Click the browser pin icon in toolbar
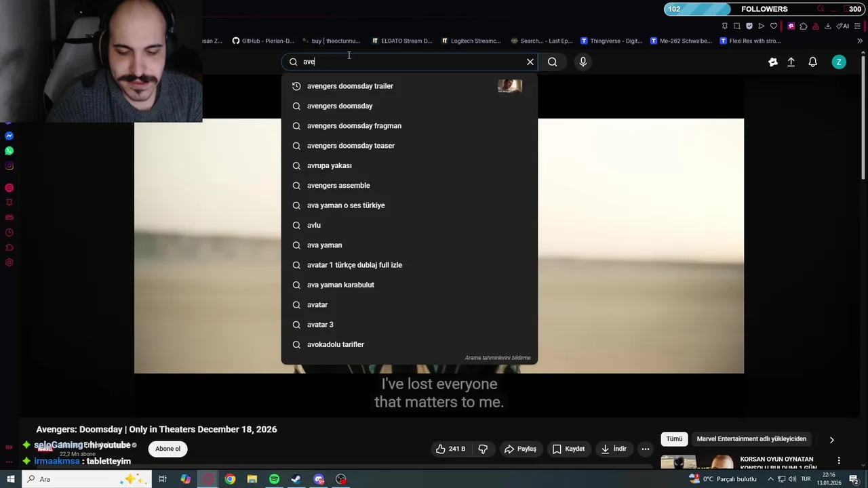The height and width of the screenshot is (488, 868). pyautogui.click(x=725, y=26)
